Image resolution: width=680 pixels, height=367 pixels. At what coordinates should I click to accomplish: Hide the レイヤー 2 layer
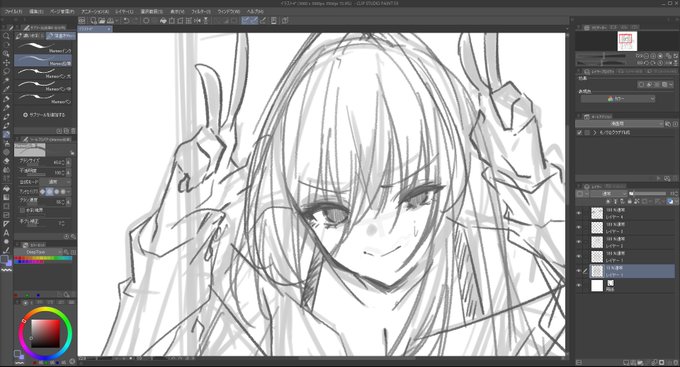pyautogui.click(x=579, y=242)
